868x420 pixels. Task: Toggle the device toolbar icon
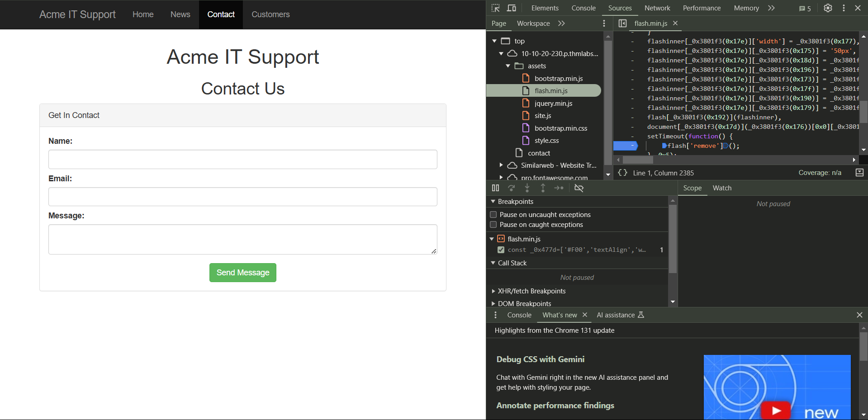512,8
